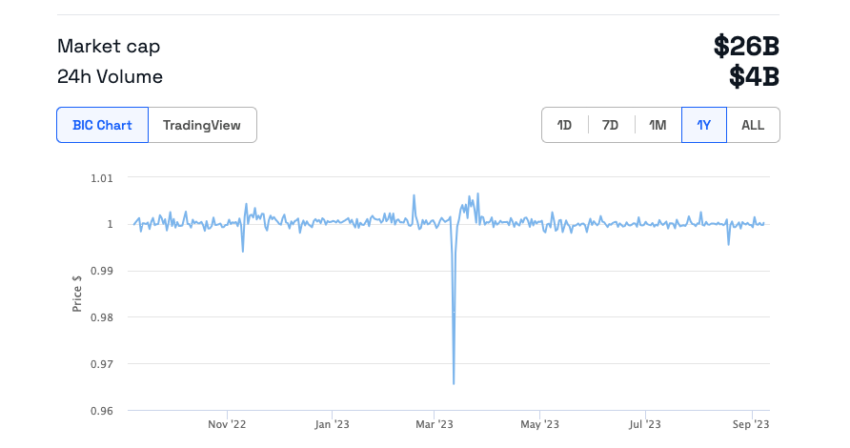Click the Sep '23 x-axis label
The height and width of the screenshot is (448, 850).
[751, 424]
